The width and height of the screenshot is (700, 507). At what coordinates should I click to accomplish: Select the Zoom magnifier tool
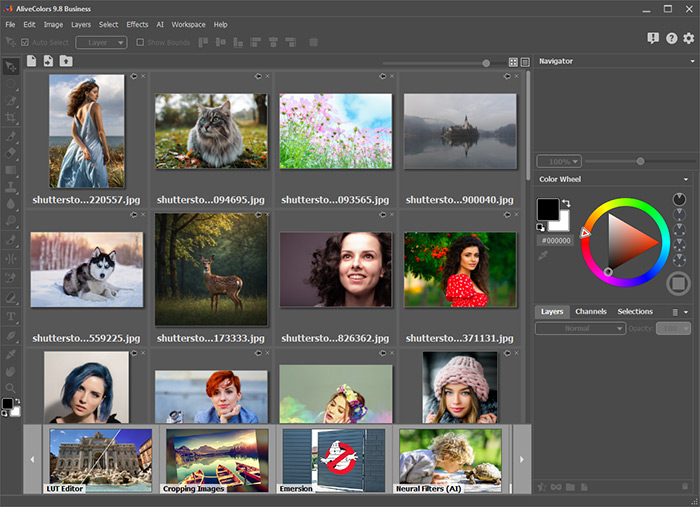[11, 387]
